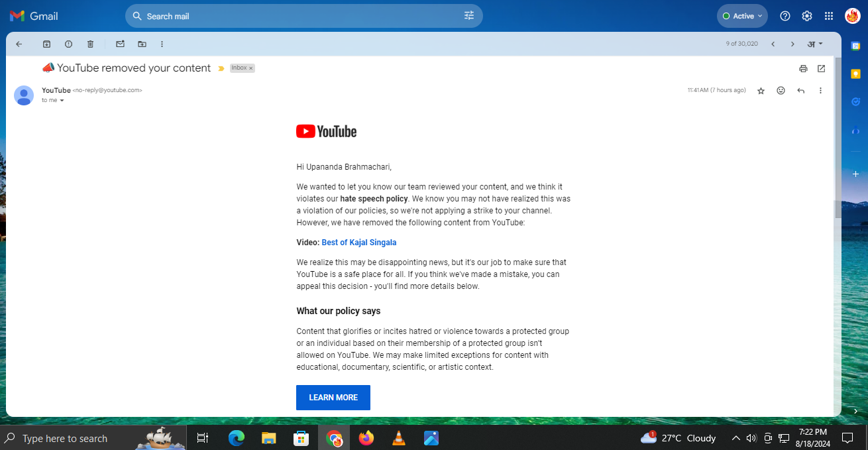Delete the YouTube email

tap(90, 44)
